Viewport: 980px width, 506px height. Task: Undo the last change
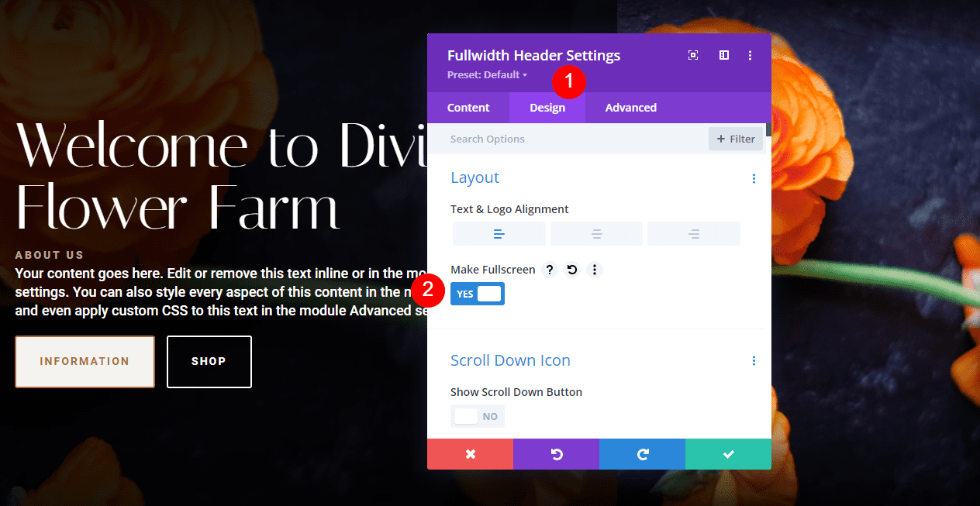(556, 454)
